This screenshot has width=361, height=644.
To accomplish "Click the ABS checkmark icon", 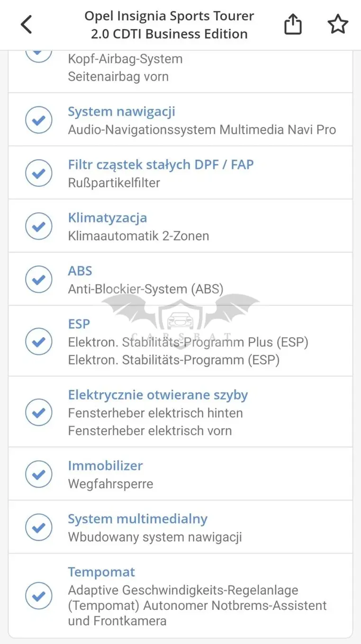I will [x=39, y=279].
